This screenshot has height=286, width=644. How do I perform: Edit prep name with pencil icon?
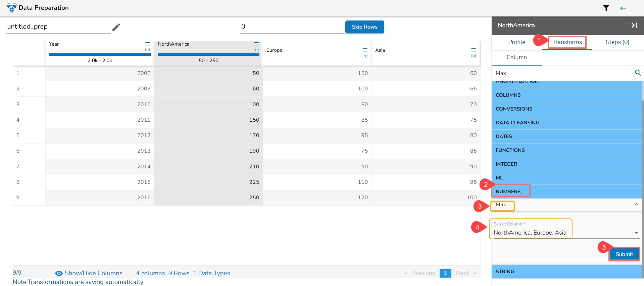(116, 27)
